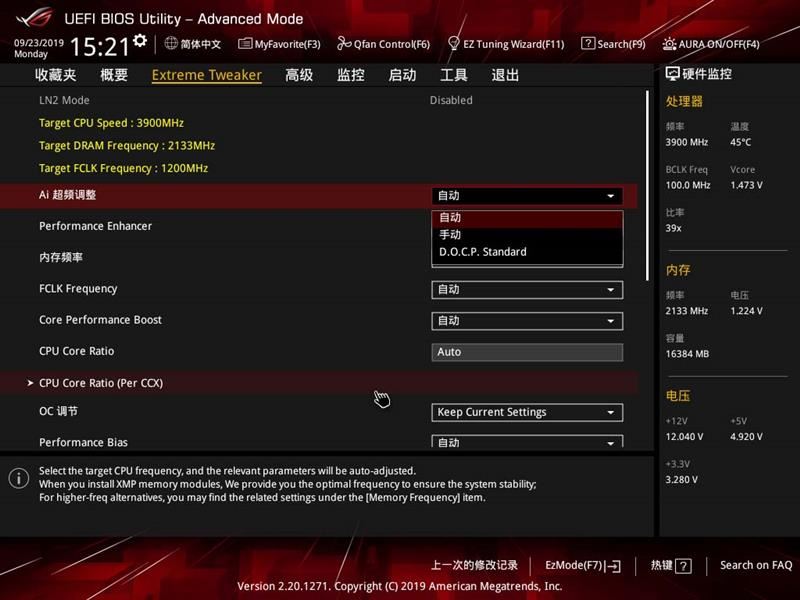800x600 pixels.
Task: Click the CPU temperature 45°C reading
Action: click(740, 142)
